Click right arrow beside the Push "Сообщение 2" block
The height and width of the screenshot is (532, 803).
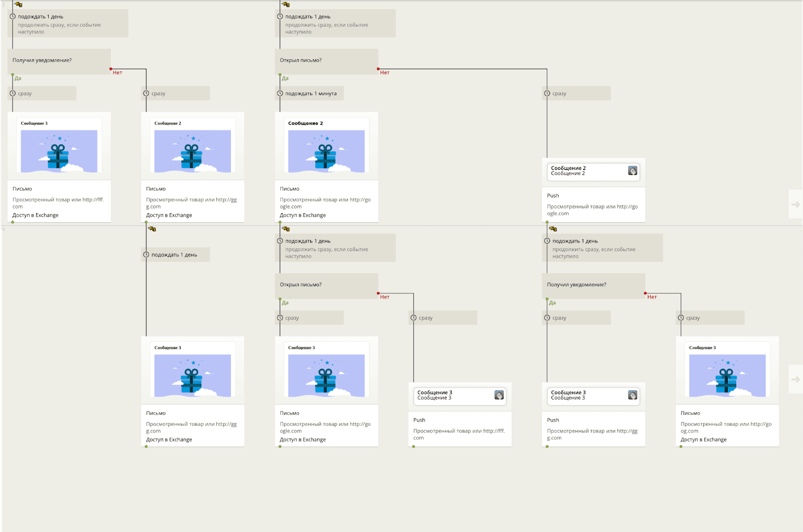[795, 204]
